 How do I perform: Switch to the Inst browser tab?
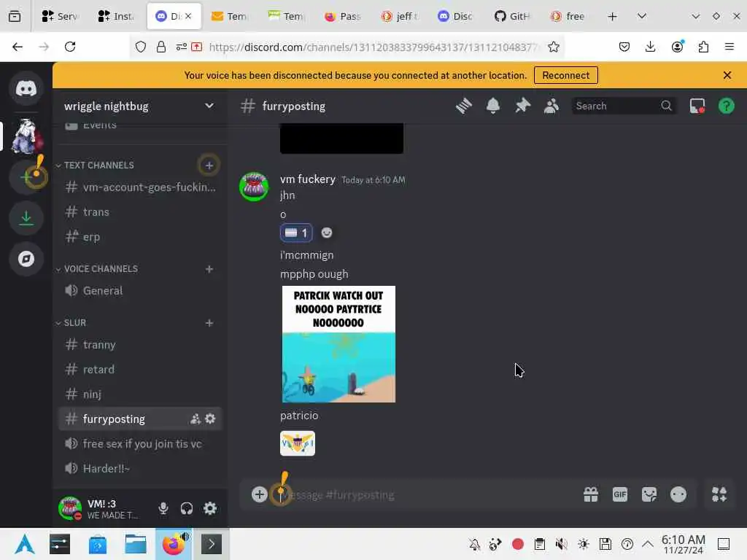click(117, 16)
